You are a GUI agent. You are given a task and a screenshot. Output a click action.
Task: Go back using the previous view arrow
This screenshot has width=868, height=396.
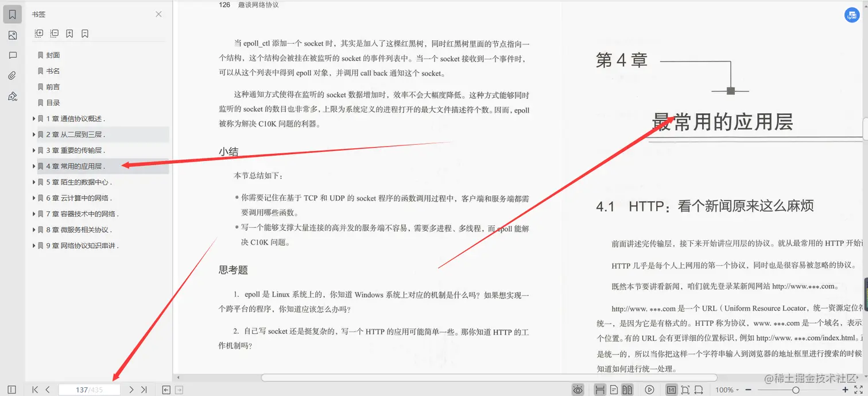point(165,389)
